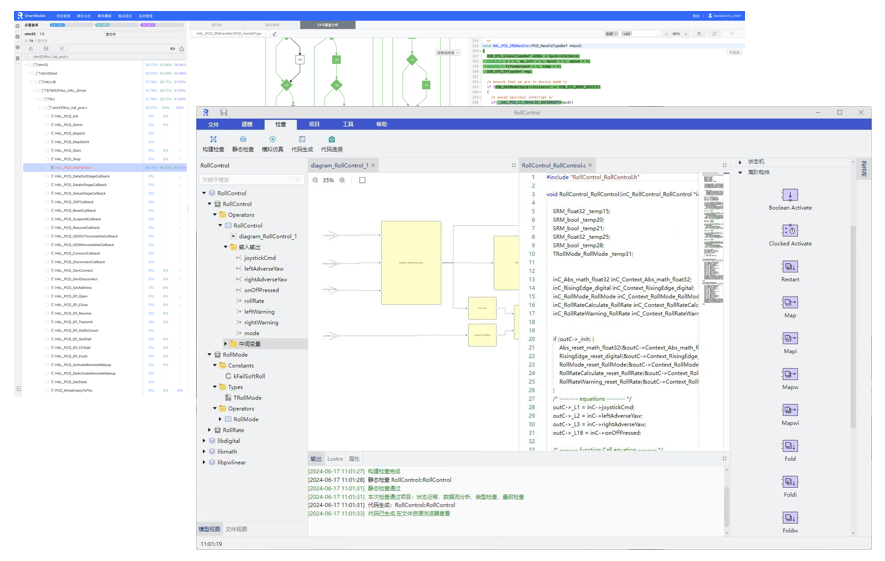Click the save disk icon in title bar
Image resolution: width=885 pixels, height=561 pixels.
tap(223, 112)
